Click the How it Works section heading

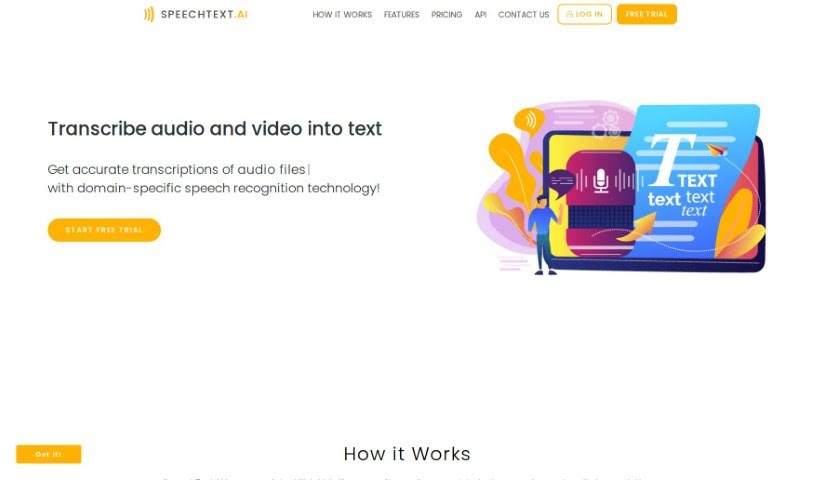(407, 453)
